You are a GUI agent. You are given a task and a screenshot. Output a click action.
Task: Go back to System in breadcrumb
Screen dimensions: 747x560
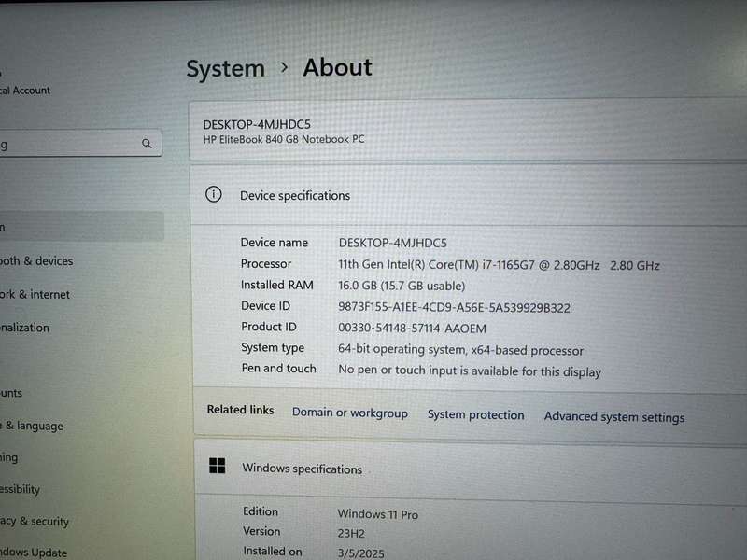click(x=225, y=69)
